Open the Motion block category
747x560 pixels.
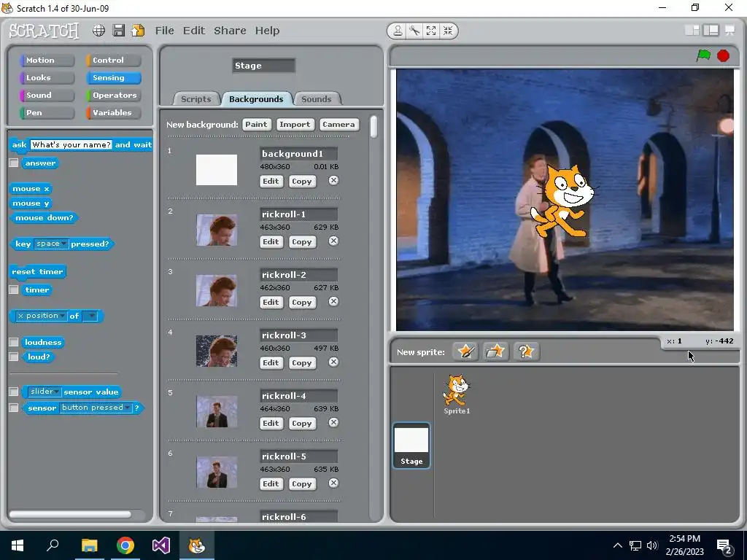(47, 60)
